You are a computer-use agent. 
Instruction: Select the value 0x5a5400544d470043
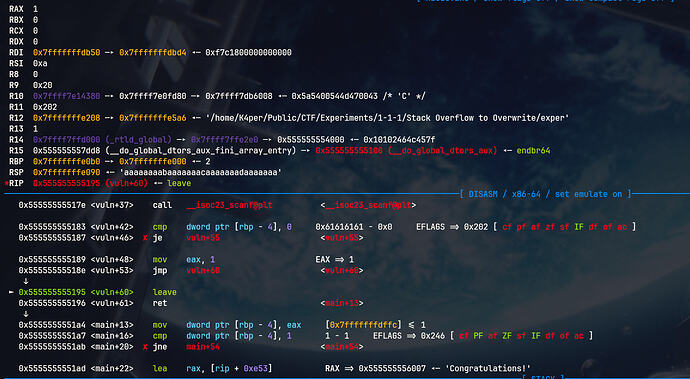tap(334, 96)
